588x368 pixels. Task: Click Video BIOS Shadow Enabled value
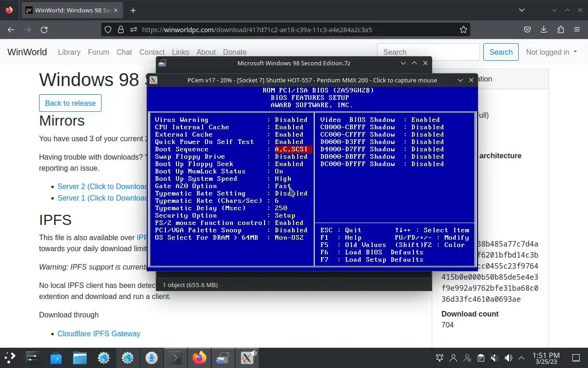tap(425, 120)
